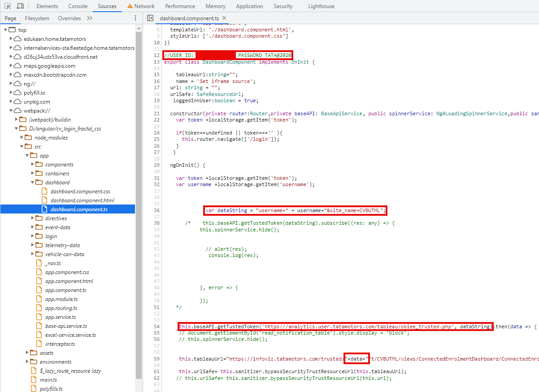This screenshot has width=539, height=392.
Task: Show more navigator tabs with double chevron
Action: coord(90,18)
